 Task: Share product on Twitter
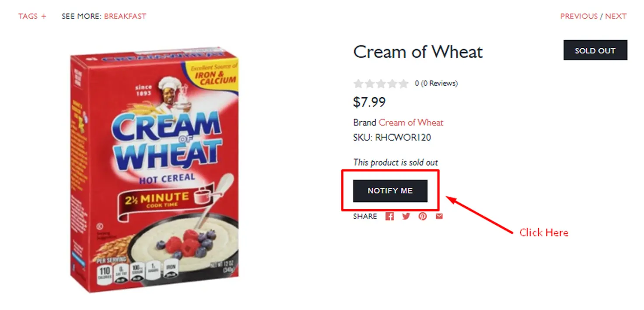(406, 216)
